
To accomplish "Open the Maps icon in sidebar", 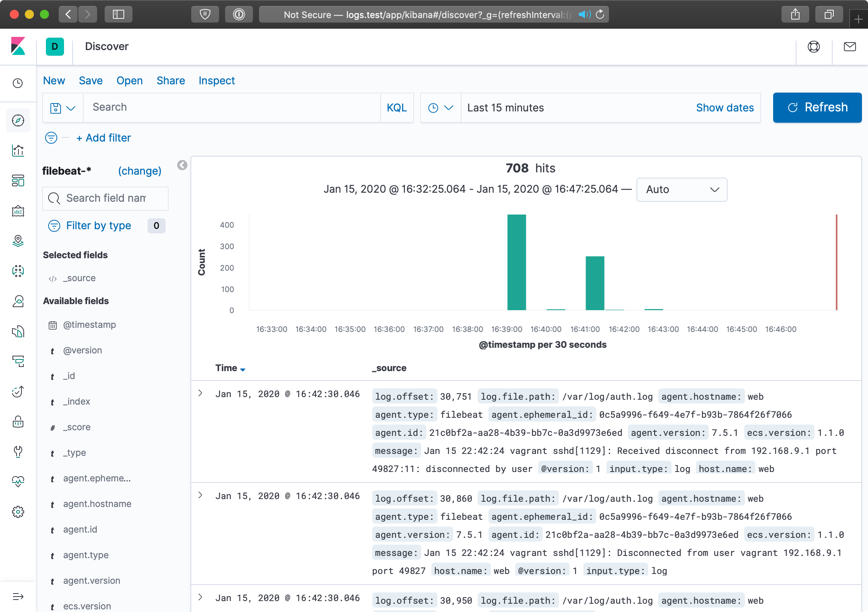I will pos(18,241).
